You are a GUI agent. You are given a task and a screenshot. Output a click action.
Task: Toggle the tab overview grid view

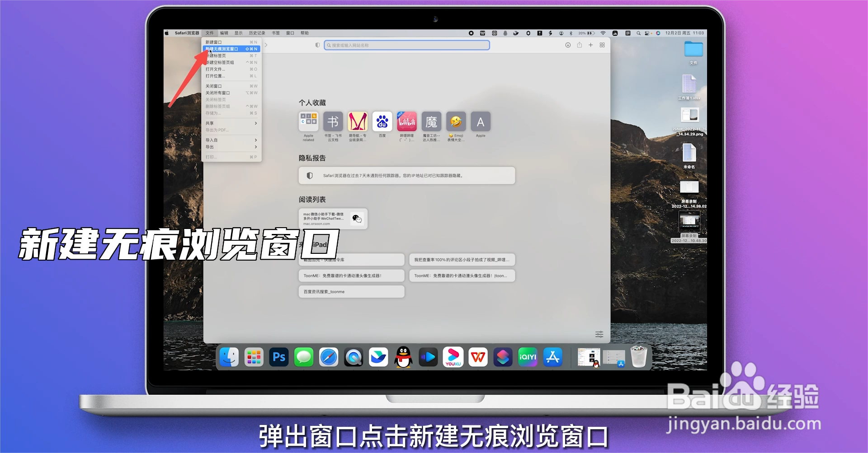coord(602,45)
